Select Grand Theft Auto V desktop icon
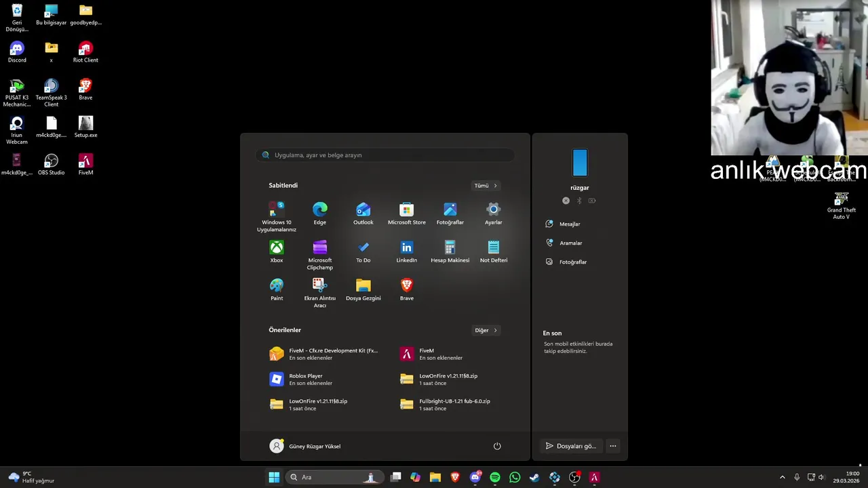This screenshot has width=868, height=488. [841, 206]
